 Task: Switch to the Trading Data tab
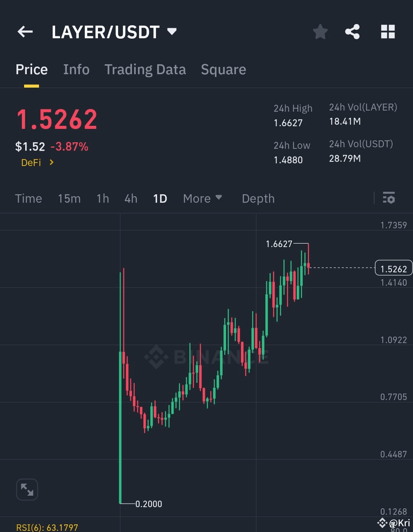pos(145,70)
